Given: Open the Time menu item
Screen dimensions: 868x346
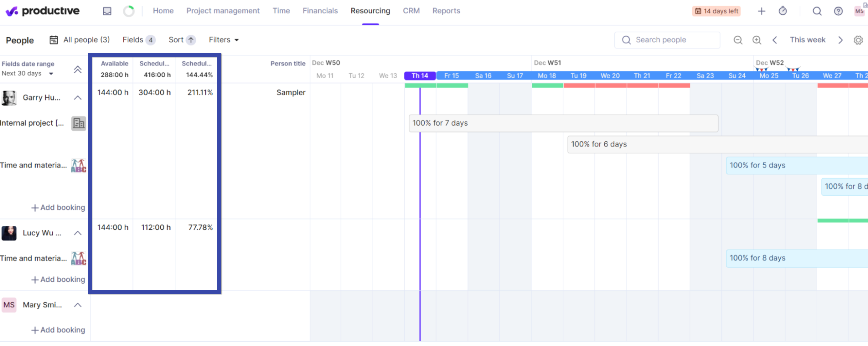Looking at the screenshot, I should 281,10.
